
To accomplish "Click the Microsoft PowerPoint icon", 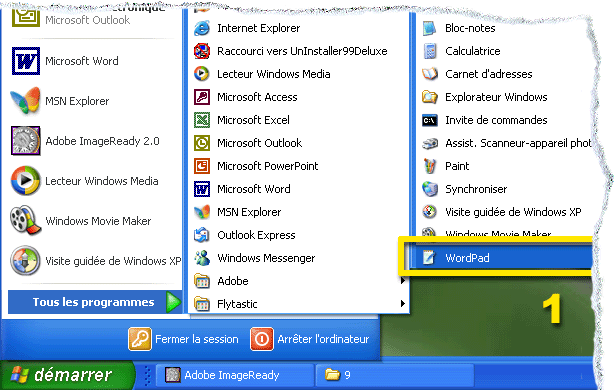I will click(x=202, y=166).
